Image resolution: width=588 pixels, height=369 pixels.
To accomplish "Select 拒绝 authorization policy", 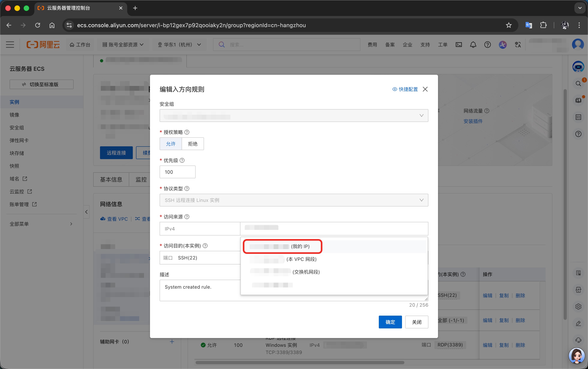I will [193, 144].
